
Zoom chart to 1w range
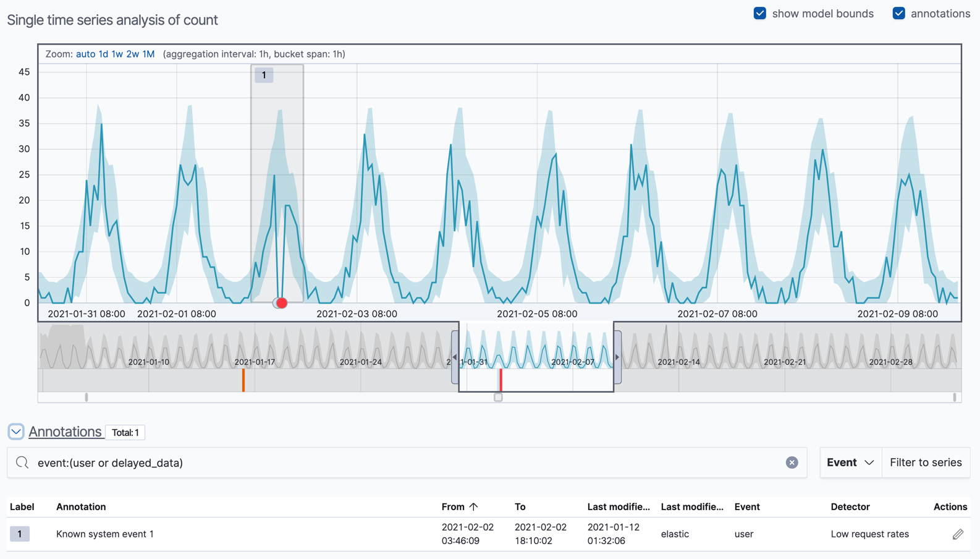117,54
